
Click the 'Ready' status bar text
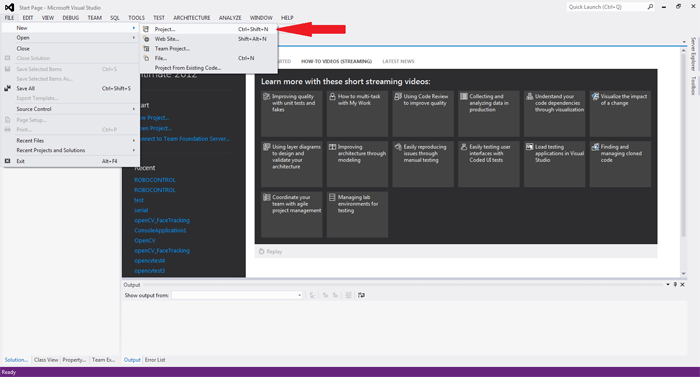(8, 372)
